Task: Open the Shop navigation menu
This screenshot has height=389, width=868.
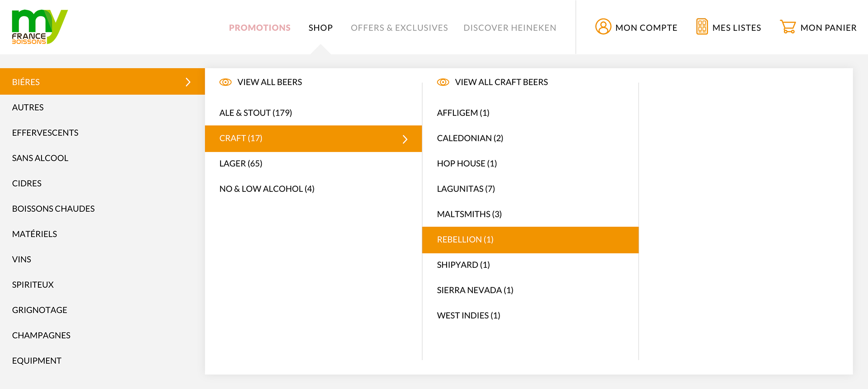Action: (321, 28)
